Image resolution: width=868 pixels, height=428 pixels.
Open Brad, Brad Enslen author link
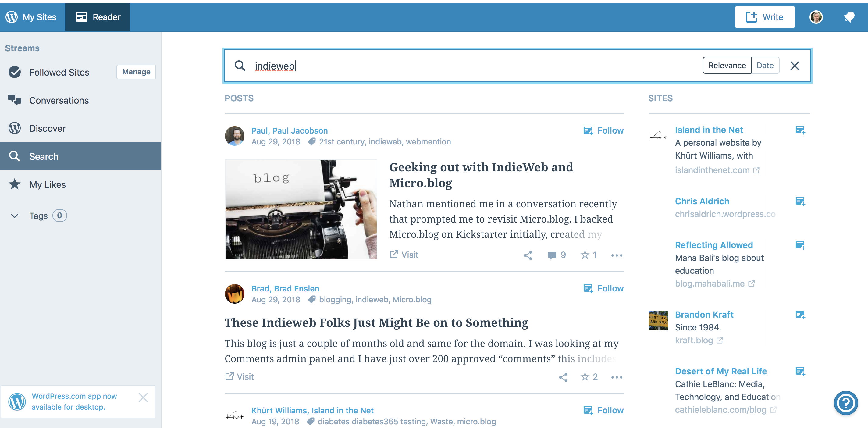click(x=285, y=288)
